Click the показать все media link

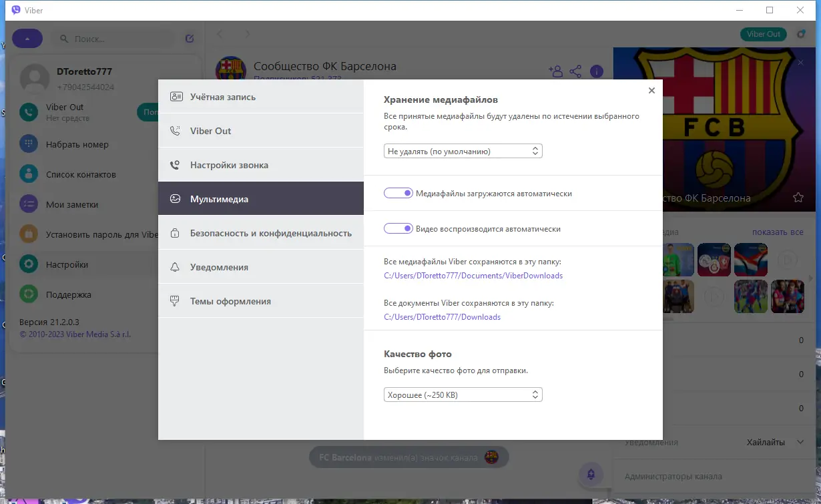pos(778,232)
